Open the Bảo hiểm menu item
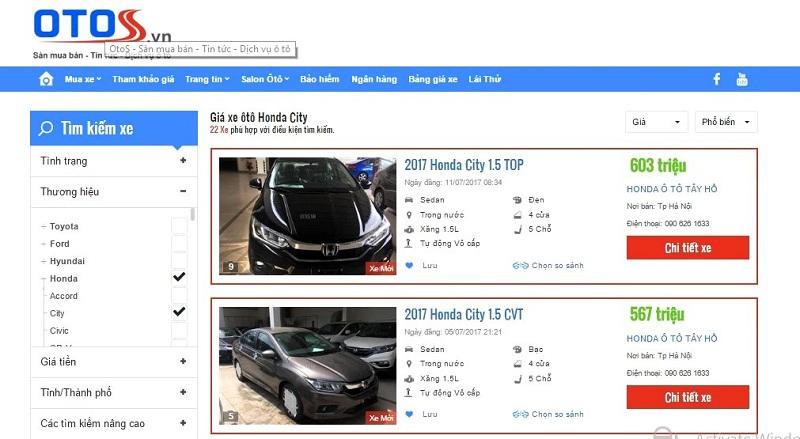The width and height of the screenshot is (800, 439). point(319,79)
